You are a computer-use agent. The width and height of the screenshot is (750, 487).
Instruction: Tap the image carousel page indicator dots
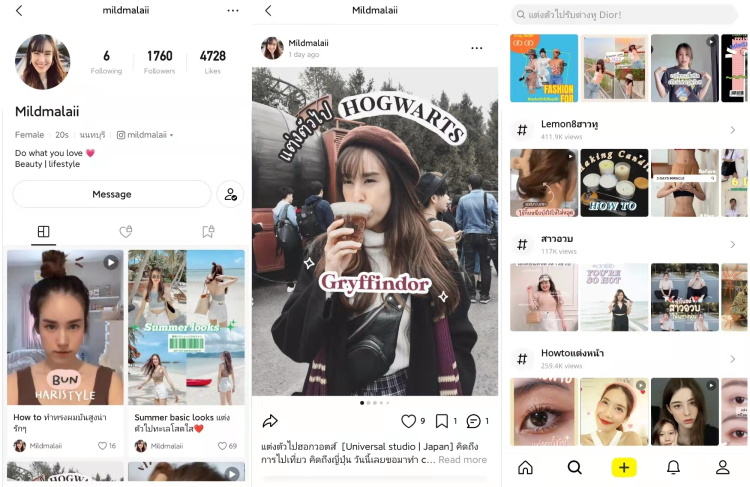(375, 403)
